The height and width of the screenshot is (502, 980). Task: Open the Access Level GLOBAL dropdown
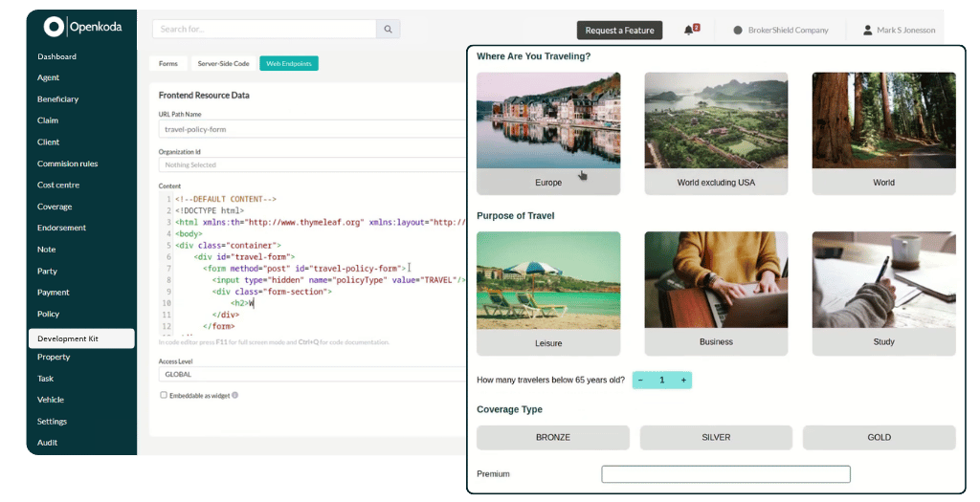coord(311,375)
